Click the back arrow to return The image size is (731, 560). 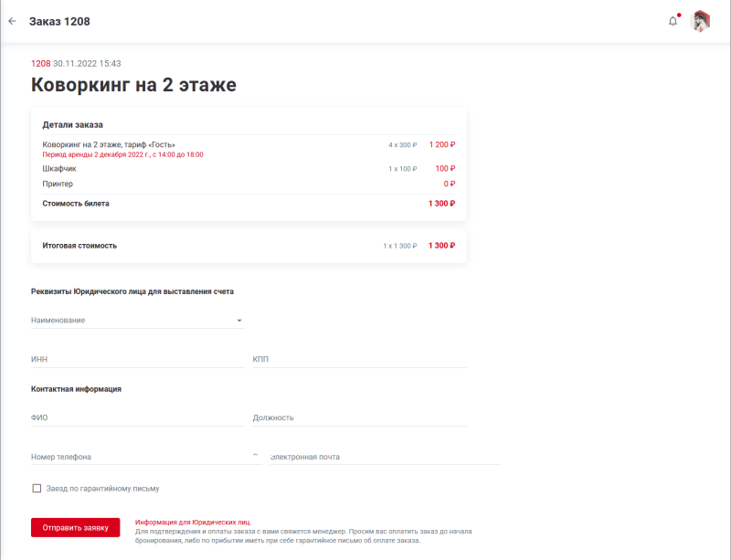pos(12,21)
